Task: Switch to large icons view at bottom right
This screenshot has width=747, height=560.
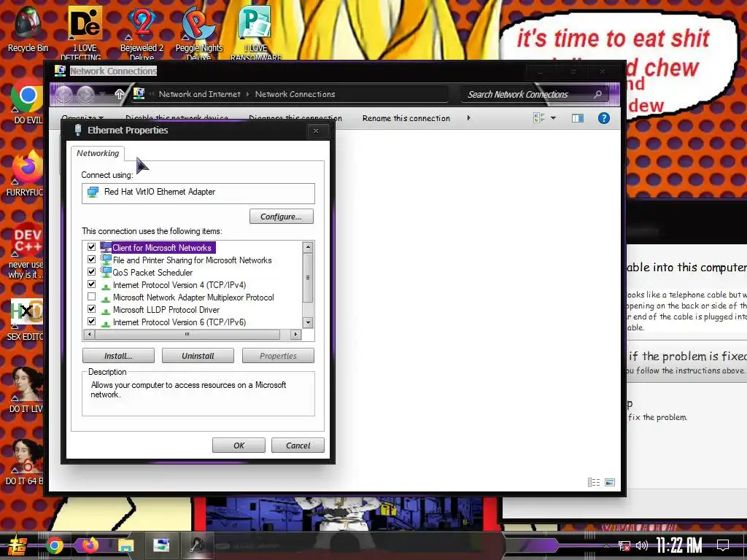Action: [610, 483]
